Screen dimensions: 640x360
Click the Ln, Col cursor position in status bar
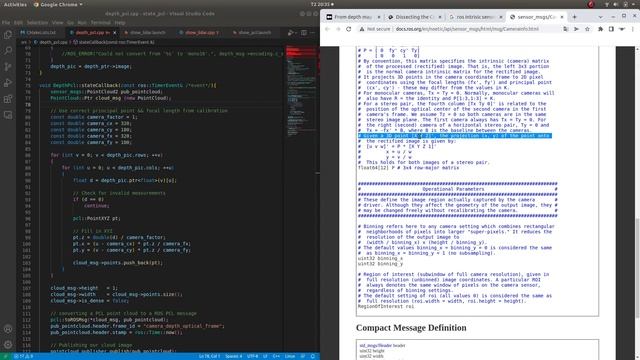tap(209, 356)
